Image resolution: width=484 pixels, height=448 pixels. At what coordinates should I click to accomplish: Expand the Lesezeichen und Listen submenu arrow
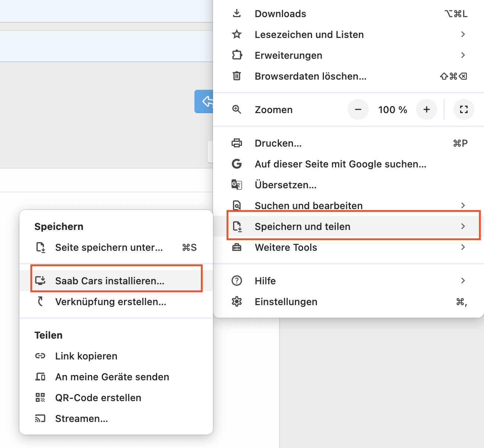pos(463,34)
